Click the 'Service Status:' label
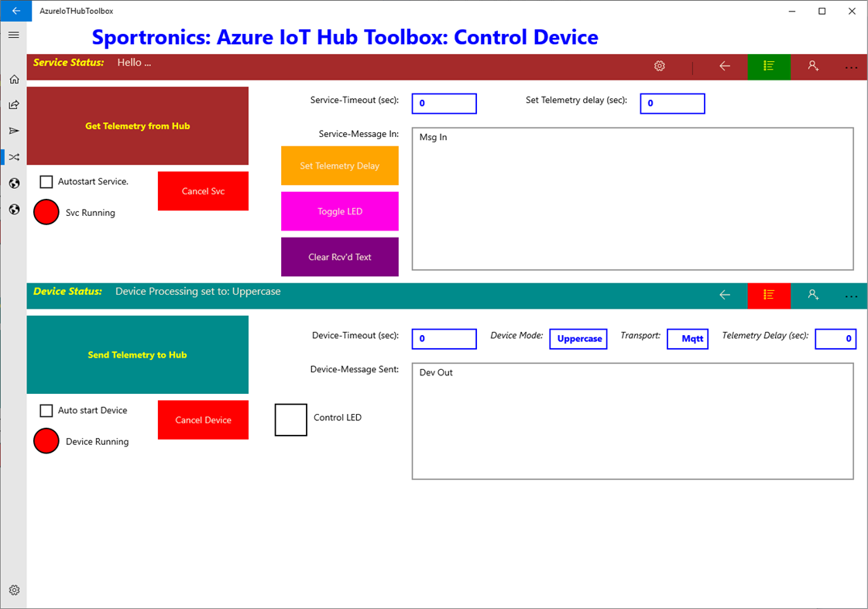This screenshot has height=609, width=868. [69, 63]
